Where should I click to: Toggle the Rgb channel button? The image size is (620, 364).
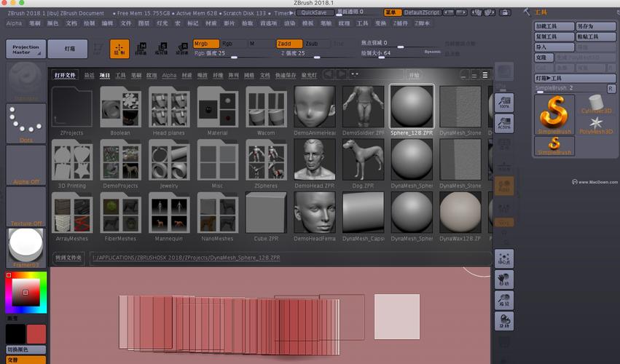click(232, 44)
